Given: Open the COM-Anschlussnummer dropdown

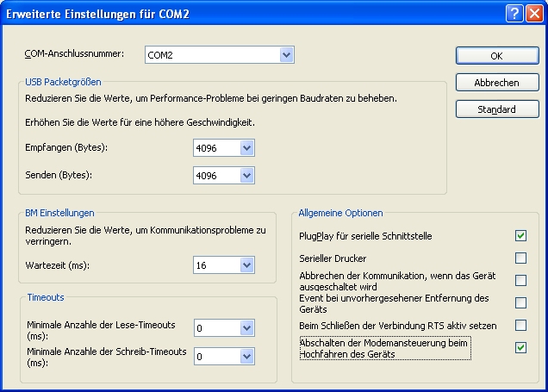Looking at the screenshot, I should coord(287,55).
